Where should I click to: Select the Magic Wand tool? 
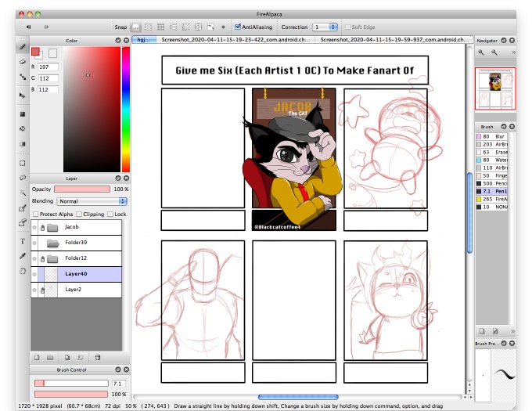coord(23,193)
